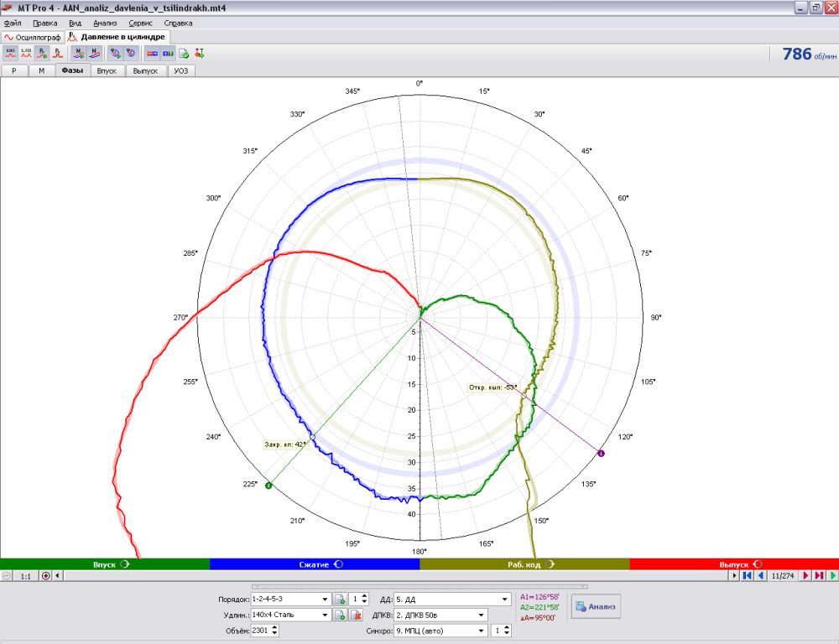Toggle the blue bars display button
The height and width of the screenshot is (644, 839).
[168, 53]
